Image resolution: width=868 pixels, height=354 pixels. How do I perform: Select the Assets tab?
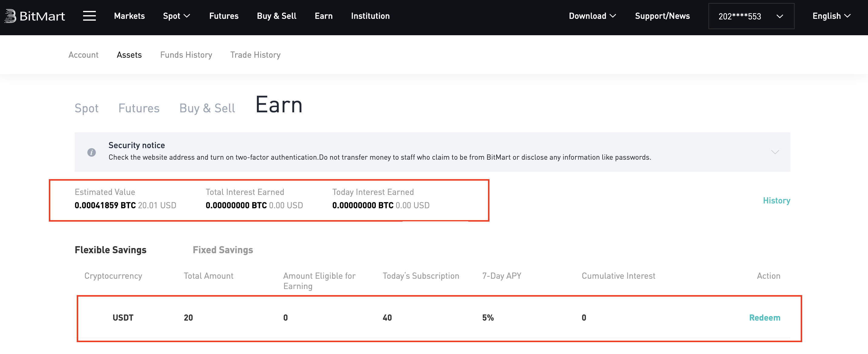click(x=129, y=55)
